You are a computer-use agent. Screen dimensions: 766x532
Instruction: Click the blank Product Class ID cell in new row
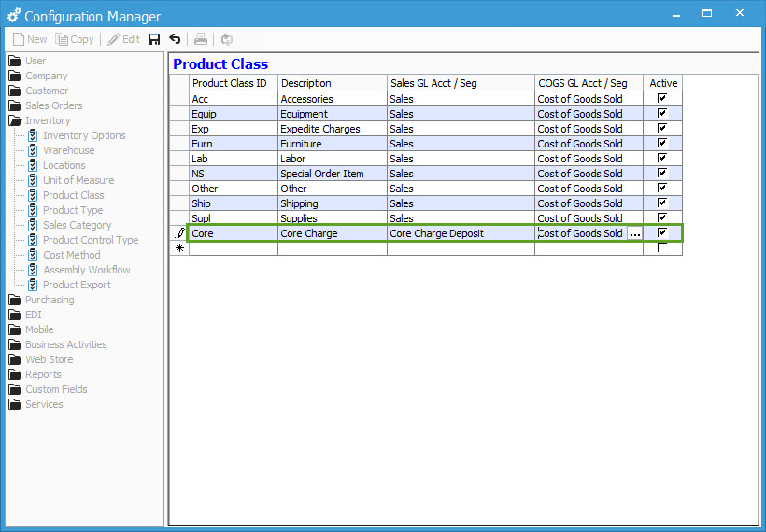click(x=234, y=248)
